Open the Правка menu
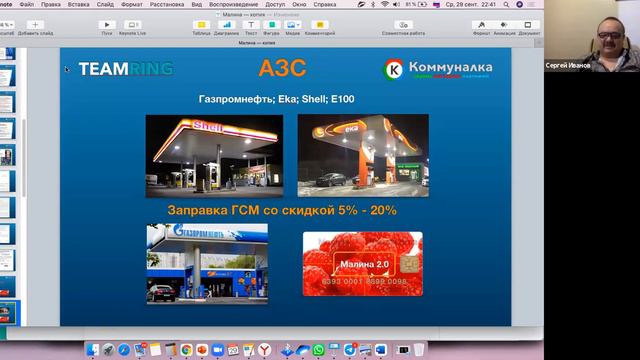 (x=51, y=4)
